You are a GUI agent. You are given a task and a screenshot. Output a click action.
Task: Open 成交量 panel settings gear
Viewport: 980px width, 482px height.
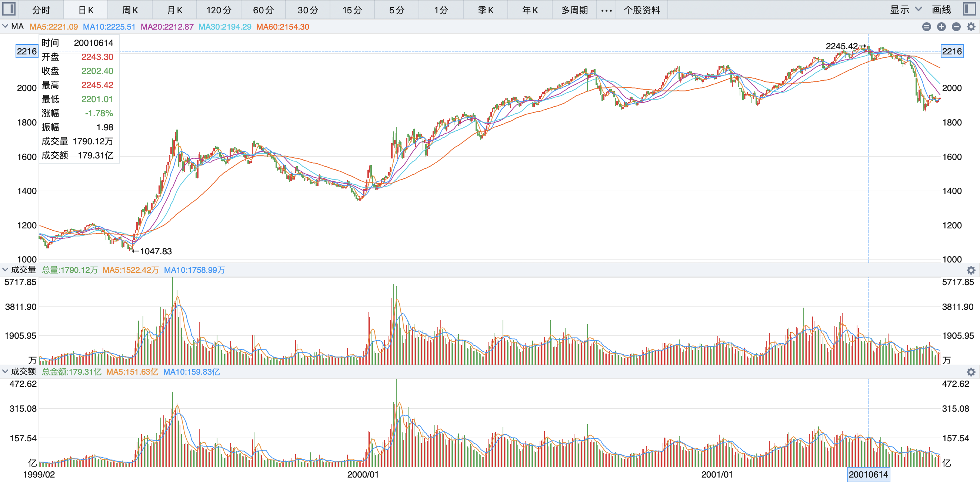tap(971, 270)
